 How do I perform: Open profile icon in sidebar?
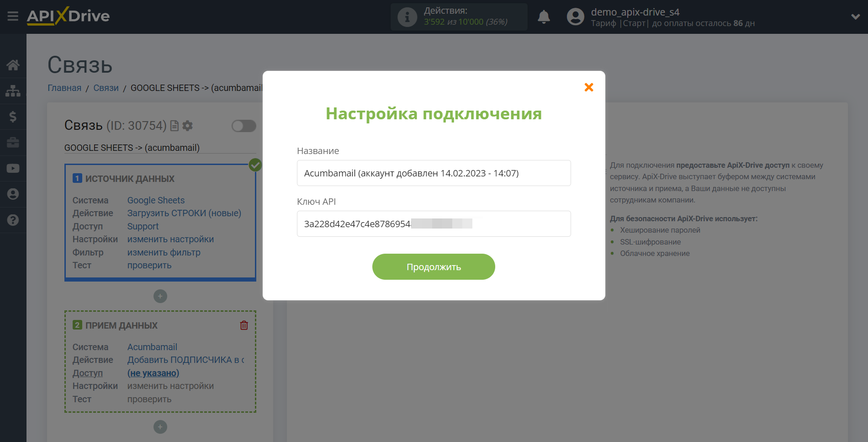pyautogui.click(x=13, y=194)
